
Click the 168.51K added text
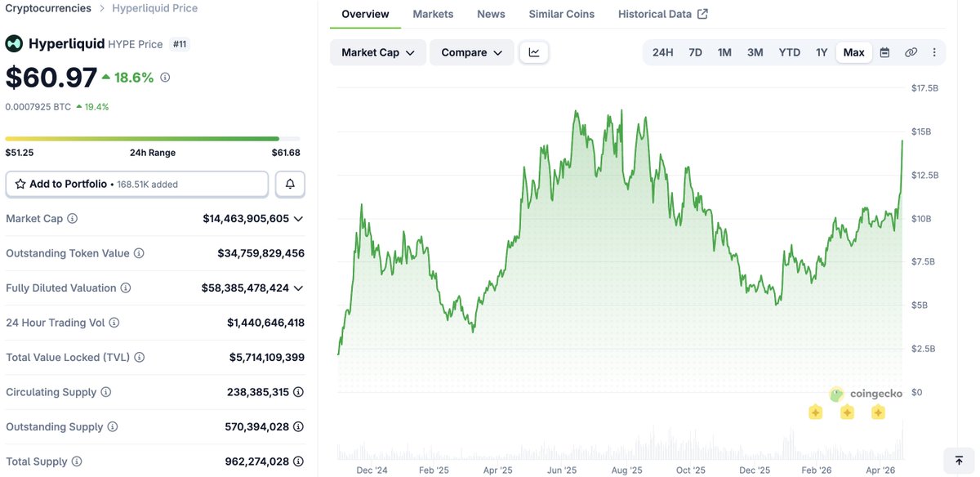147,185
